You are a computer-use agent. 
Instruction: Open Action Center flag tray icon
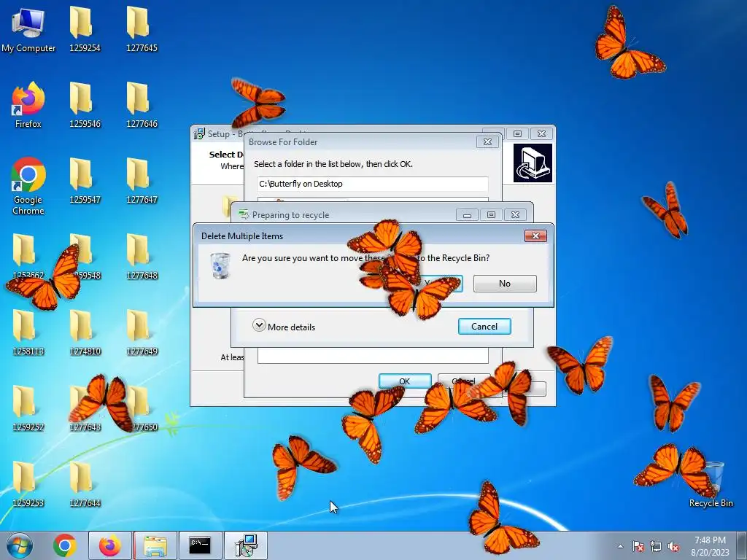(638, 546)
